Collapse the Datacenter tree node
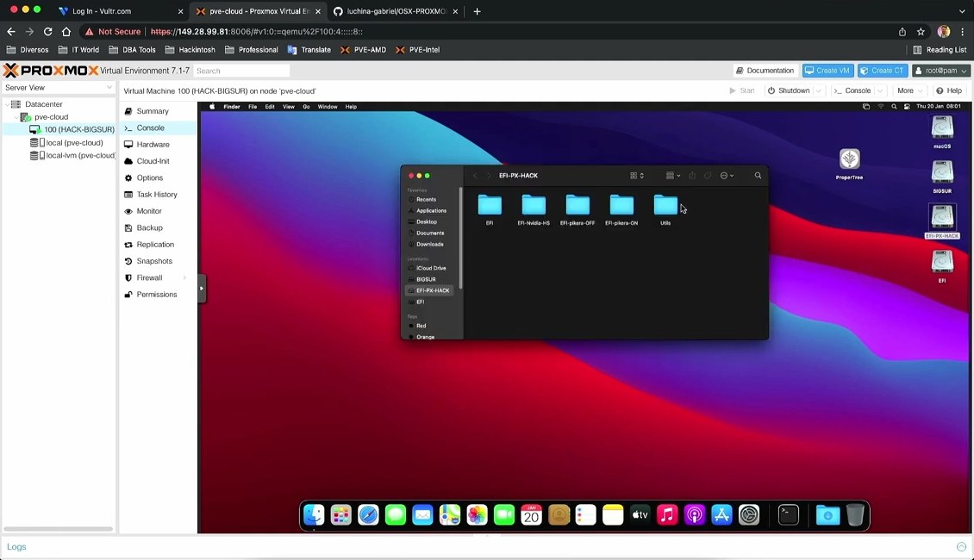Image resolution: width=974 pixels, height=560 pixels. (7, 104)
